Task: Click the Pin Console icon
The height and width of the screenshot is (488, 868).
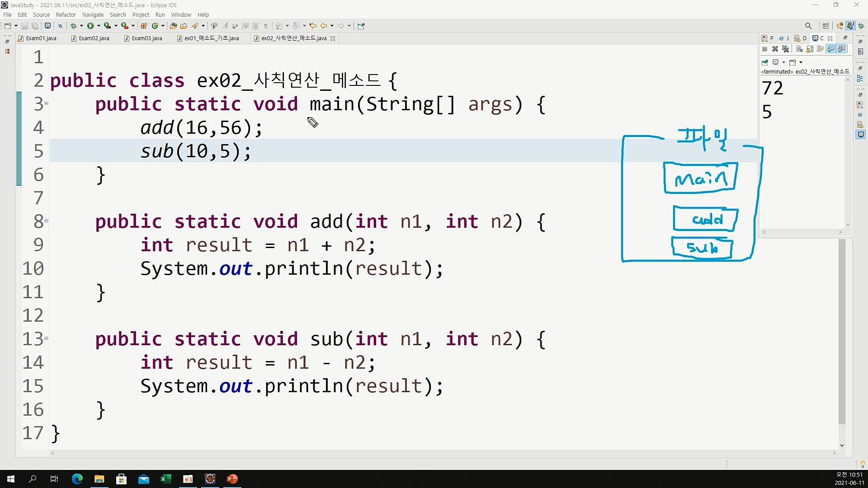Action: coord(765,62)
